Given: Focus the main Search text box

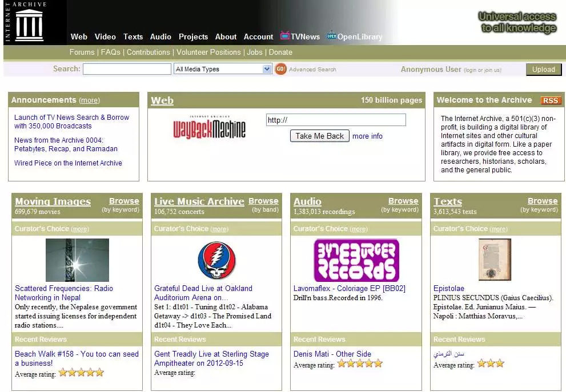Looking at the screenshot, I should coord(127,69).
